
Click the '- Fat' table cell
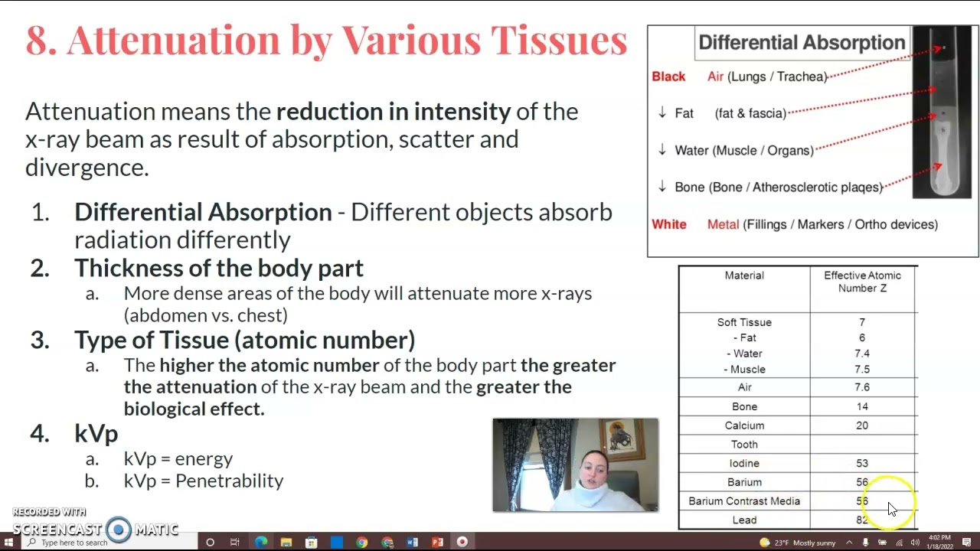coord(744,337)
